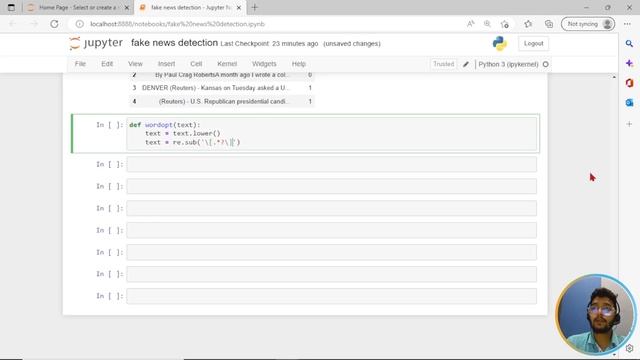Click the kernel idle circle indicator
The image size is (640, 360).
(x=546, y=64)
